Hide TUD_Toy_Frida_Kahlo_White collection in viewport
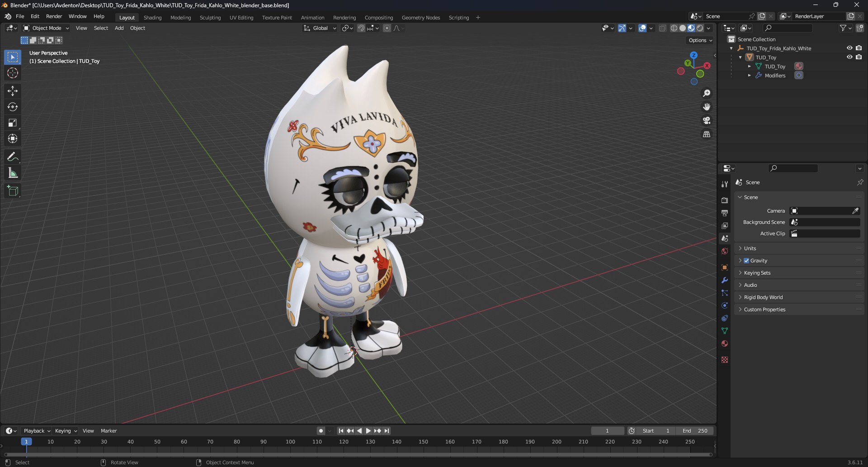 pyautogui.click(x=849, y=48)
